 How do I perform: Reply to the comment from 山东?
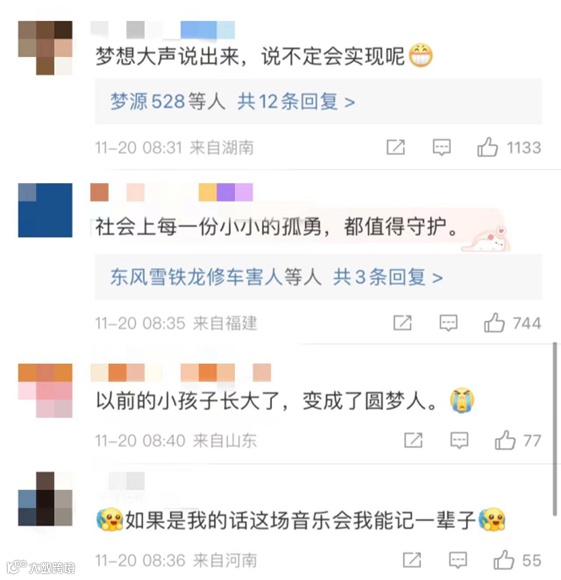point(459,440)
